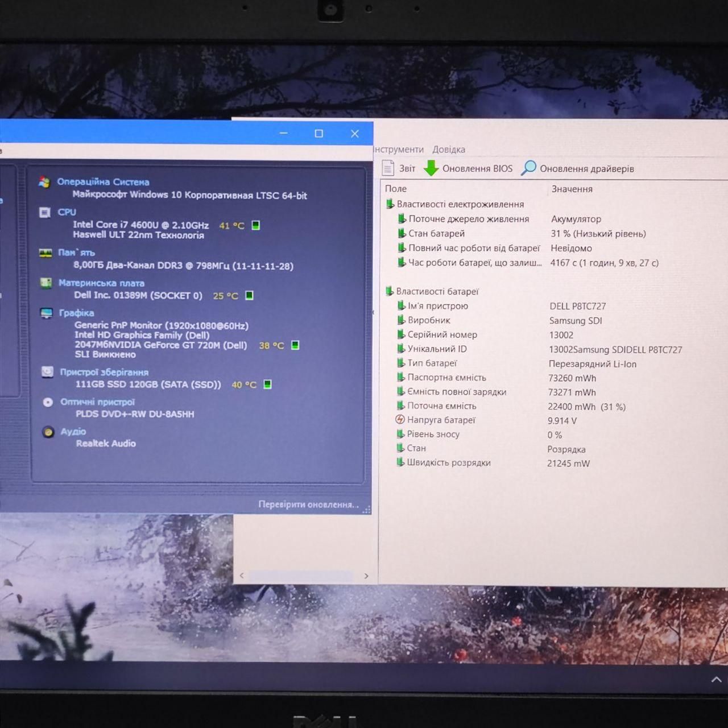Click the motherboard temperature indicator at 25 °C
Viewport: 728px width, 728px height.
pyautogui.click(x=249, y=295)
